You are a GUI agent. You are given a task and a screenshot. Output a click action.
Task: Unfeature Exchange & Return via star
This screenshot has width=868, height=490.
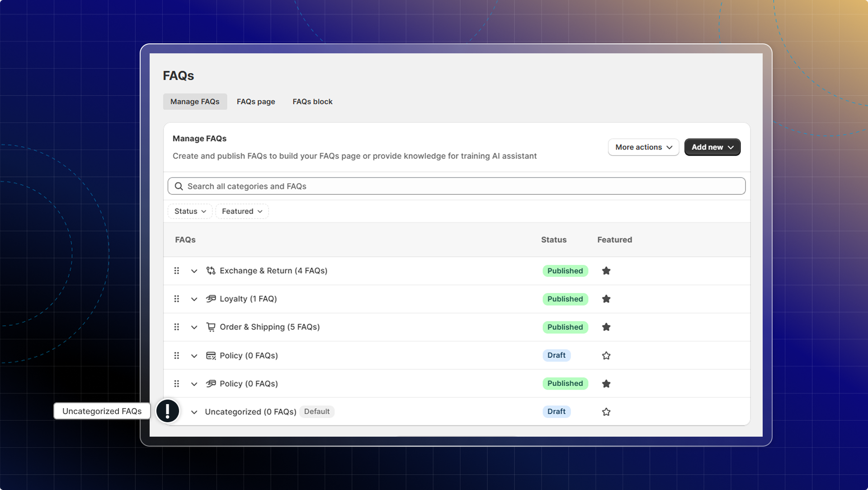[606, 271]
